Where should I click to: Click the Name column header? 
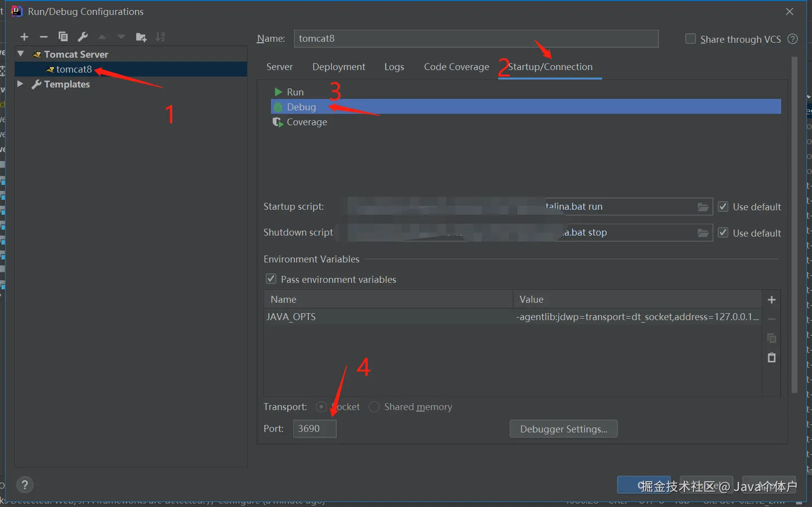(x=388, y=299)
